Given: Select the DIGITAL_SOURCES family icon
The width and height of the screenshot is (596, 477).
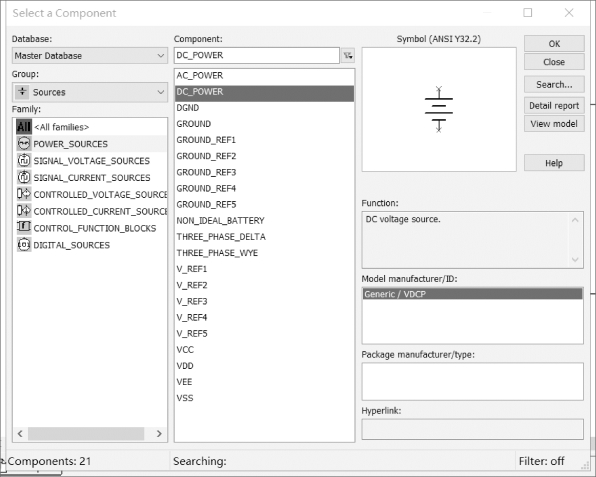Looking at the screenshot, I should [x=24, y=244].
